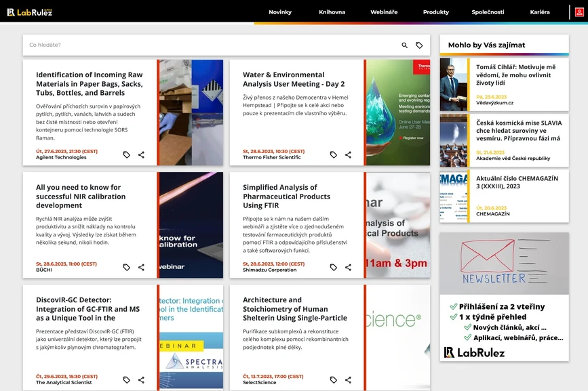Open Aktuální číslo CHEMAGAZÍN article headline

point(517,182)
